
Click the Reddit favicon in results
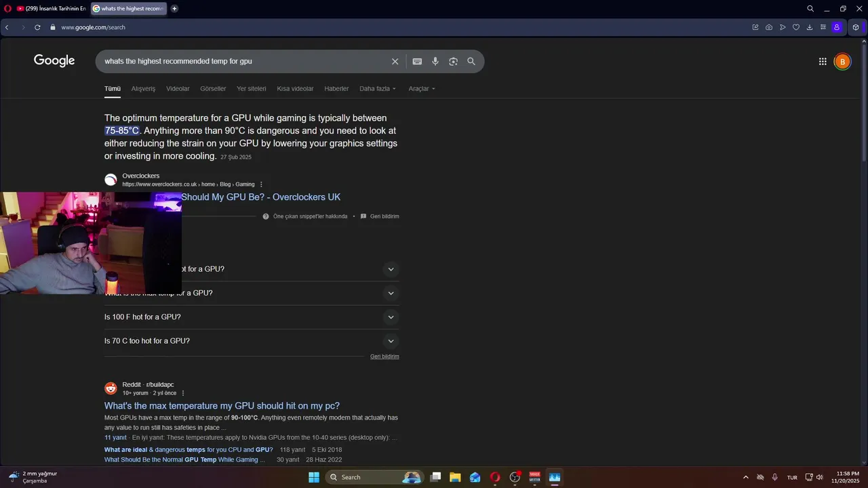111,388
